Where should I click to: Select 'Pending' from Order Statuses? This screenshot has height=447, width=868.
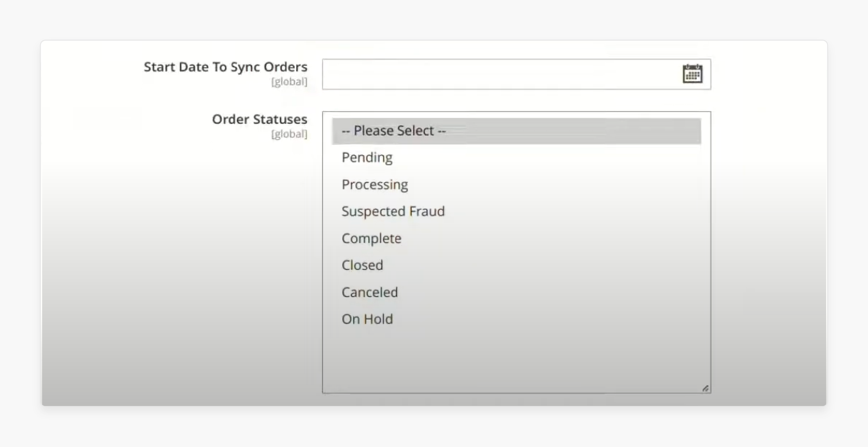tap(366, 157)
